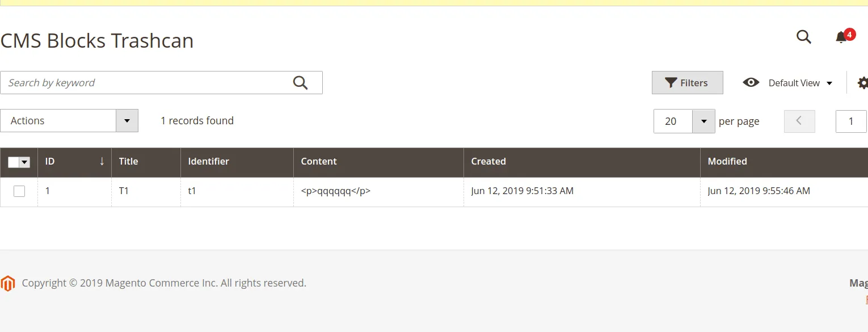Click the red notification count badge
Viewport: 868px width, 332px height.
point(849,35)
